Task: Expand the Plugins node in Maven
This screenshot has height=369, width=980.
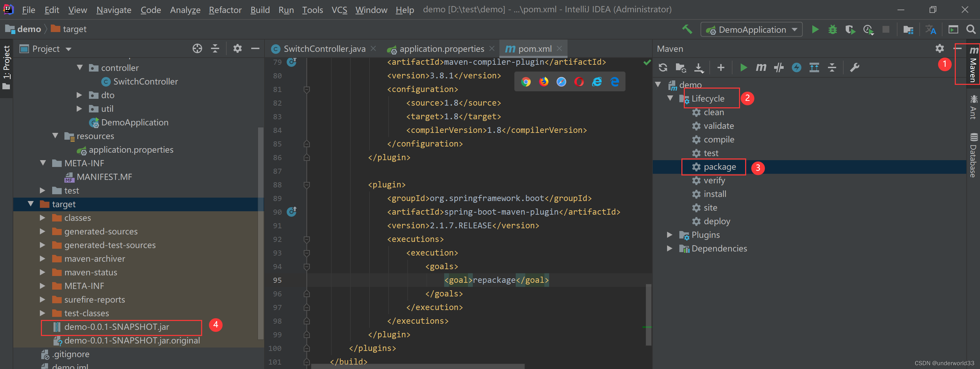Action: click(669, 235)
